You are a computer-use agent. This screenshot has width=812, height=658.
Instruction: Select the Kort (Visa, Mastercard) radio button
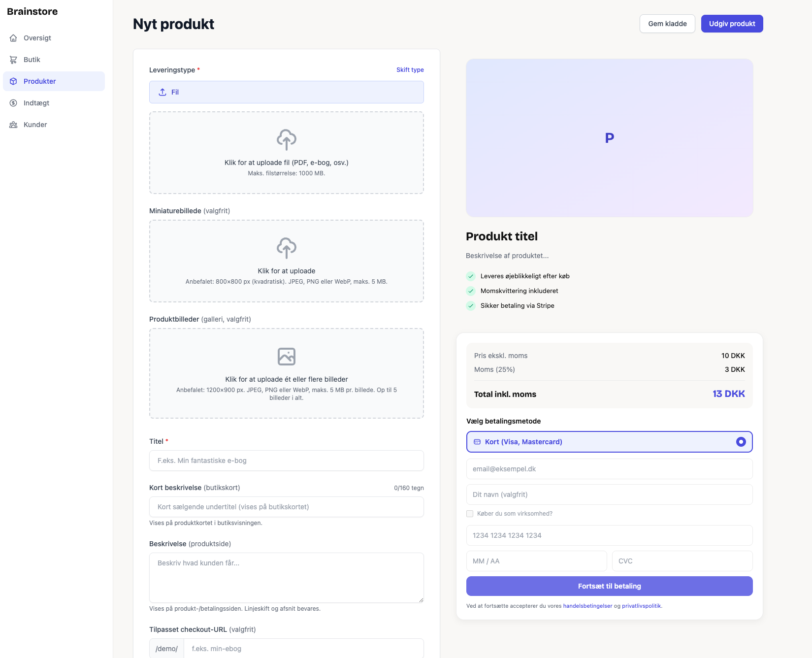[741, 442]
